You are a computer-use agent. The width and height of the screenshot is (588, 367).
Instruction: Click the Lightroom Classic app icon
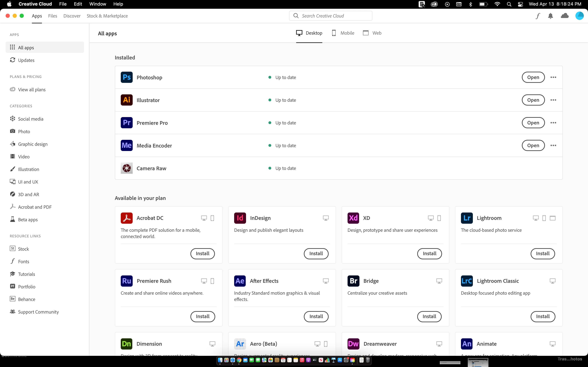pyautogui.click(x=467, y=281)
